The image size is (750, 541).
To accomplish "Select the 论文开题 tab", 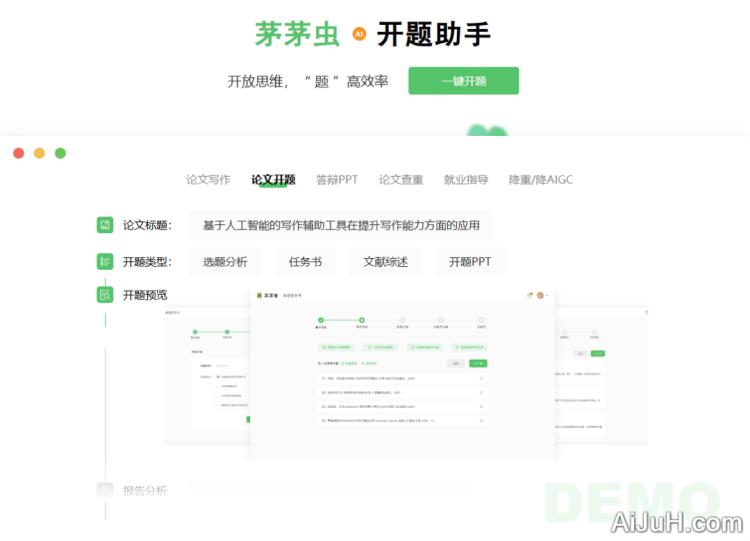I will tap(273, 180).
